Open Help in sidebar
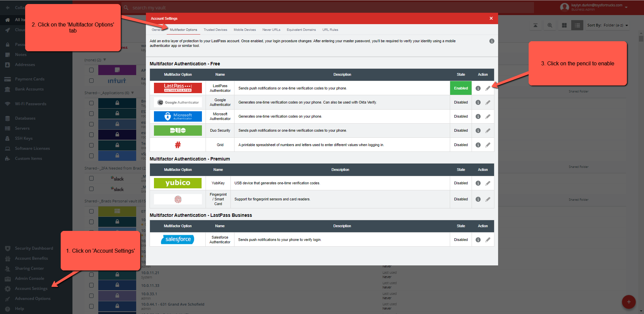Screen dimensions: 644x314 point(19,309)
